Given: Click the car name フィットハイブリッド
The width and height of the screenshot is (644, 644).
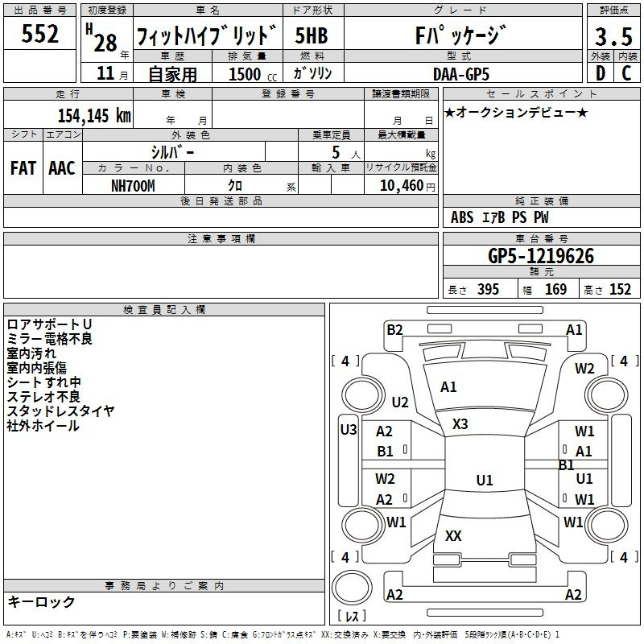Looking at the screenshot, I should pyautogui.click(x=207, y=35).
